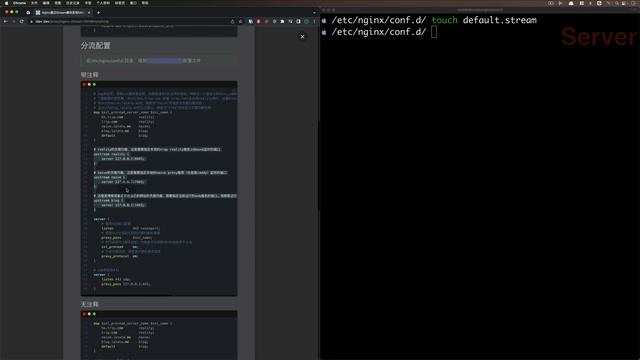This screenshot has height=360, width=640.
Task: Close the overlay with the X button
Action: click(302, 37)
